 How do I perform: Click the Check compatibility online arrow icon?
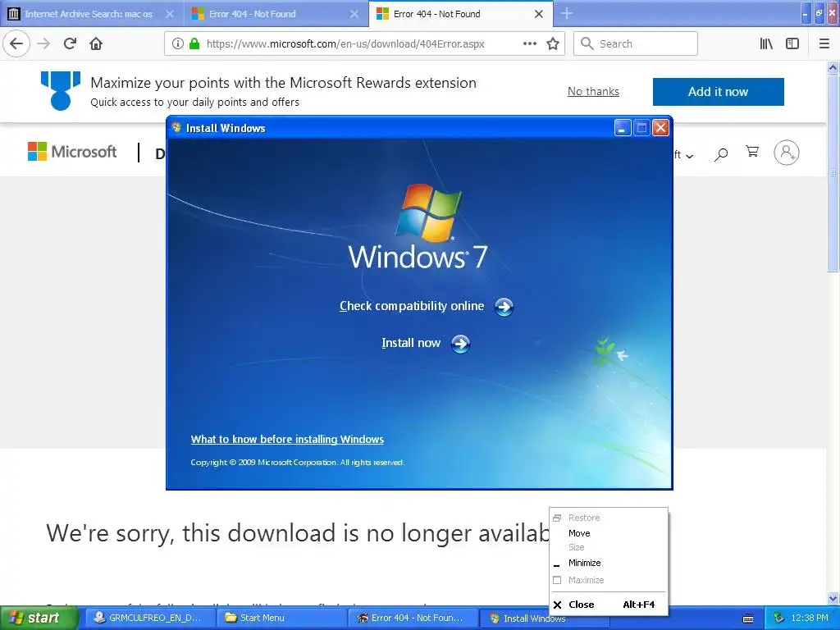pyautogui.click(x=504, y=307)
